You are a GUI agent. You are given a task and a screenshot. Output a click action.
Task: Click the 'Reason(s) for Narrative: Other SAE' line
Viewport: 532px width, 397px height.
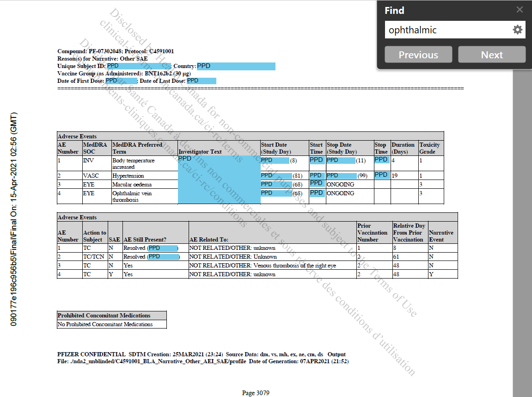click(103, 58)
